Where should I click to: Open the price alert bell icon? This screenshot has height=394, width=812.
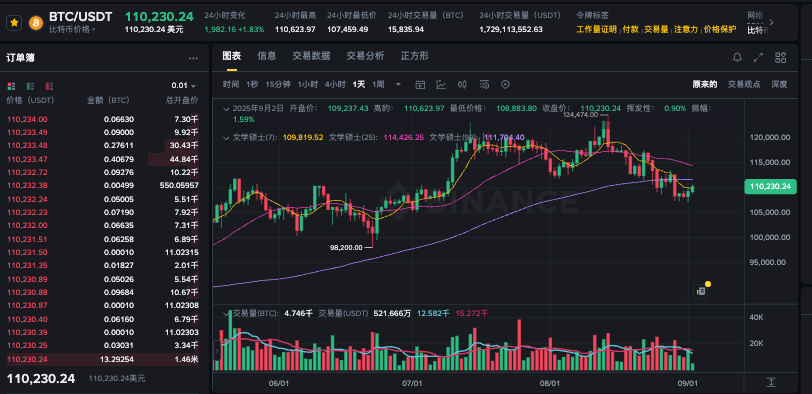tap(737, 57)
